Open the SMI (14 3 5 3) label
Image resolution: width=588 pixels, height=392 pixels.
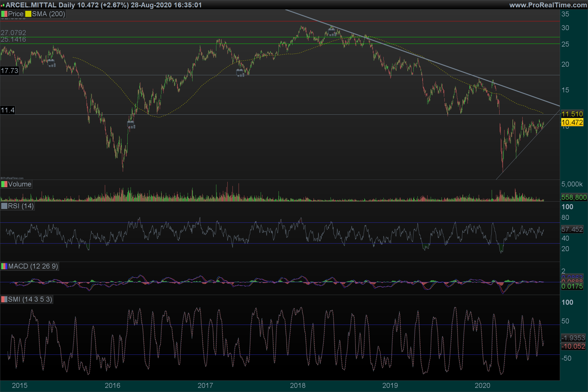tap(30, 299)
